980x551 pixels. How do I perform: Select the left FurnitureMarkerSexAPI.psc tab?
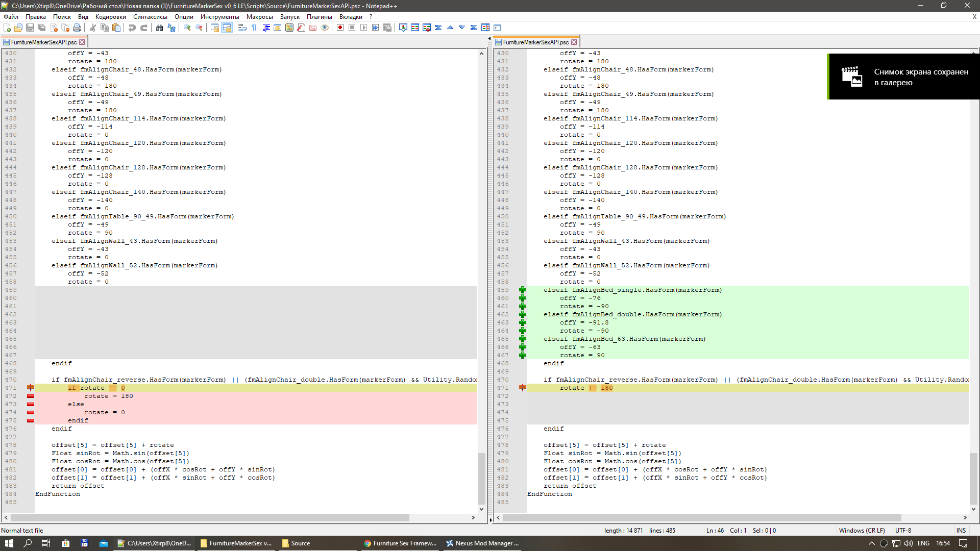tap(44, 42)
